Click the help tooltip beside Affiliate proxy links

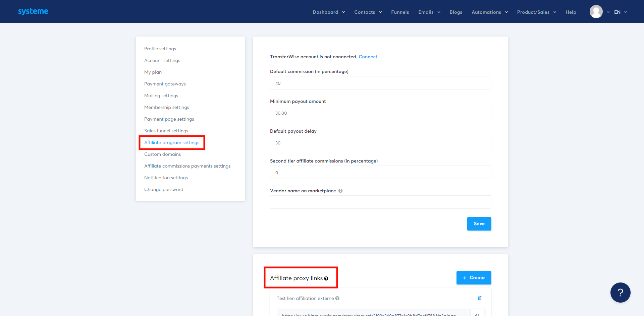point(326,278)
